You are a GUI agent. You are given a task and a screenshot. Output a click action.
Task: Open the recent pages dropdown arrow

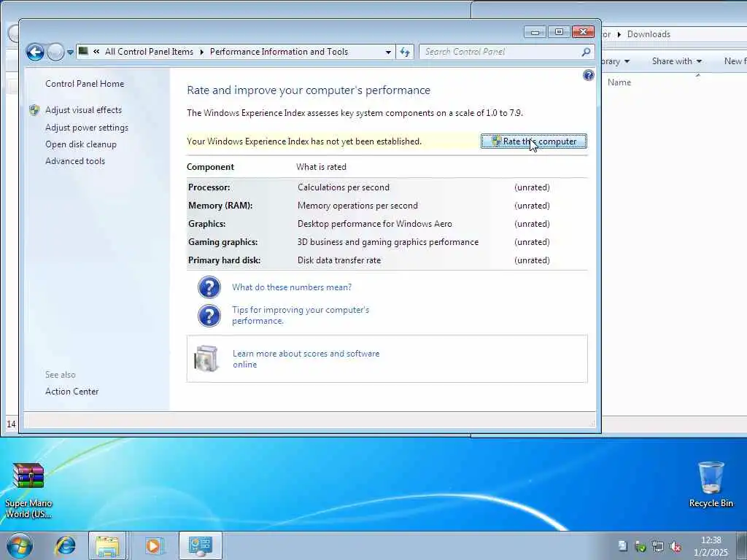click(x=70, y=52)
